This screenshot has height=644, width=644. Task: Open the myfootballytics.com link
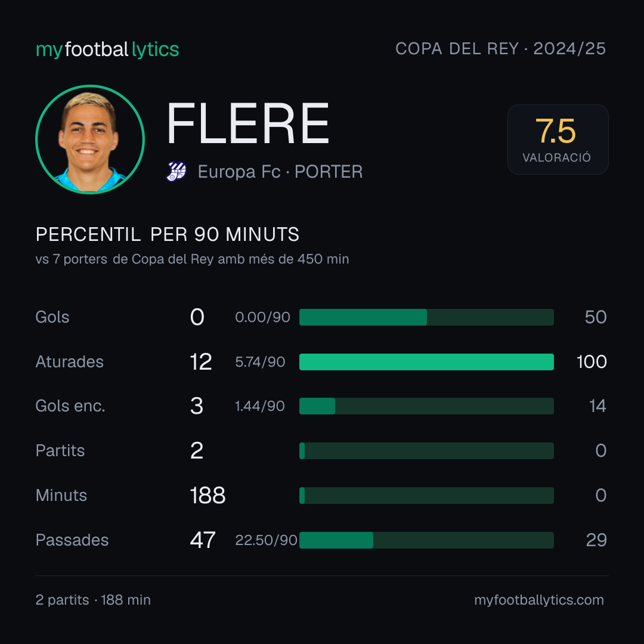click(539, 600)
